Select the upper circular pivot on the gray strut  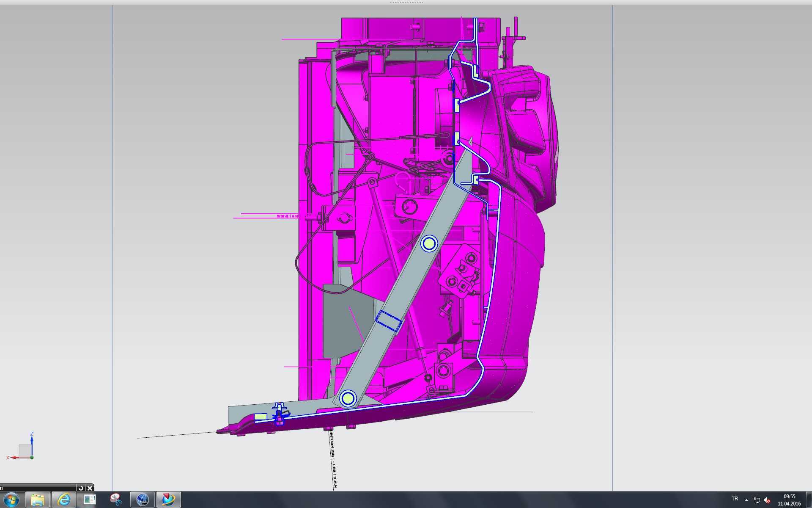pyautogui.click(x=429, y=244)
